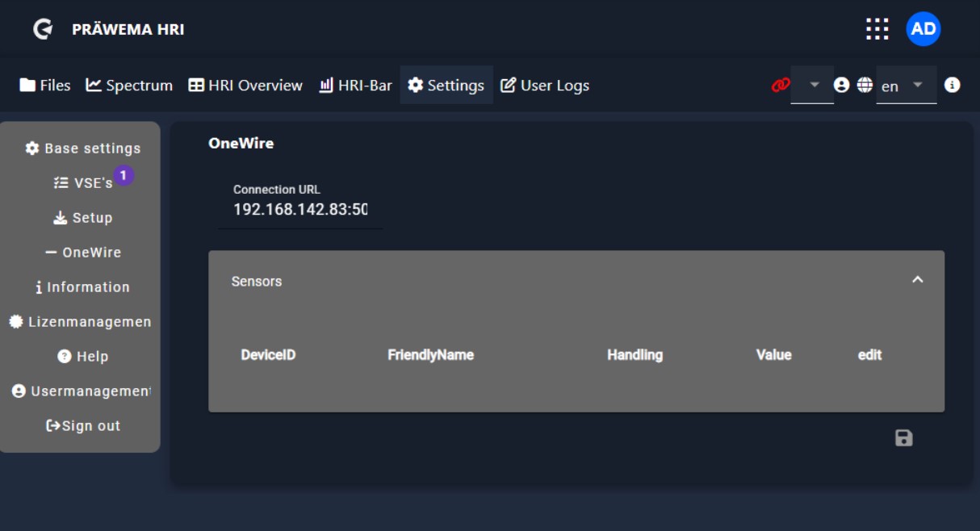This screenshot has height=531, width=980.
Task: Open the HRI-Bar tab
Action: [355, 86]
